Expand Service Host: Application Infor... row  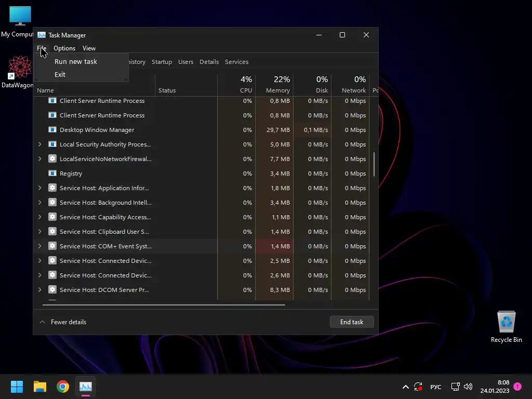tap(39, 188)
